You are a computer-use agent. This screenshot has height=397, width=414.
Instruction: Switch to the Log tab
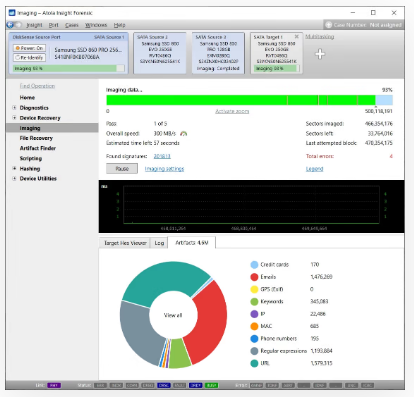coord(159,243)
